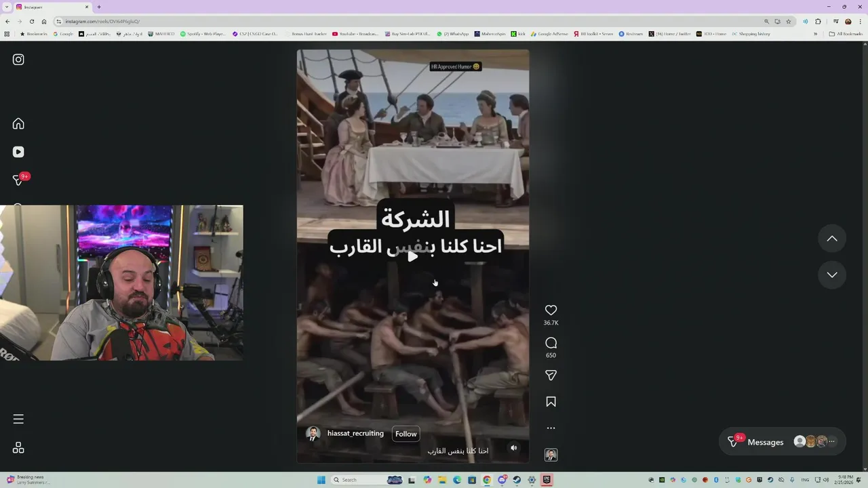Open the Spotify Web Player bookmark

coord(203,34)
